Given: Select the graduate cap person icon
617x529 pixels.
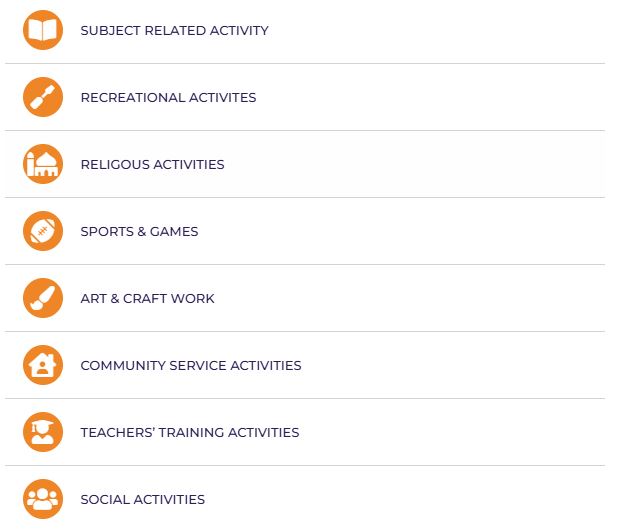Looking at the screenshot, I should tap(43, 432).
